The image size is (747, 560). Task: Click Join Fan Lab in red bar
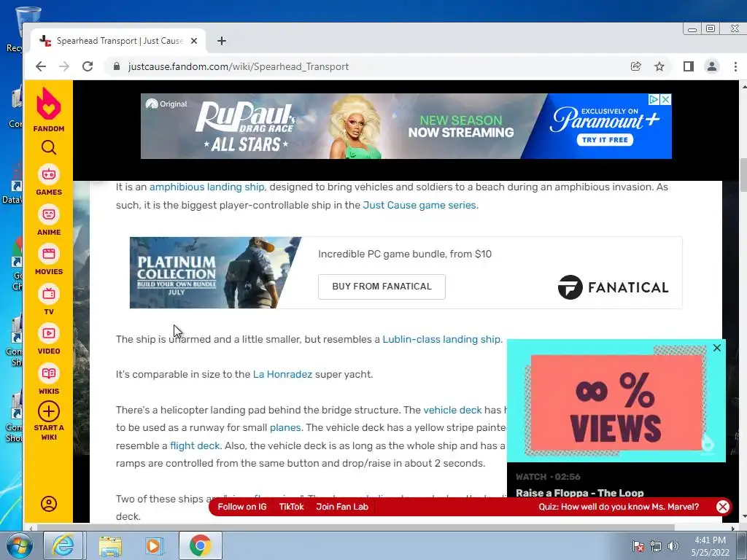coord(342,507)
